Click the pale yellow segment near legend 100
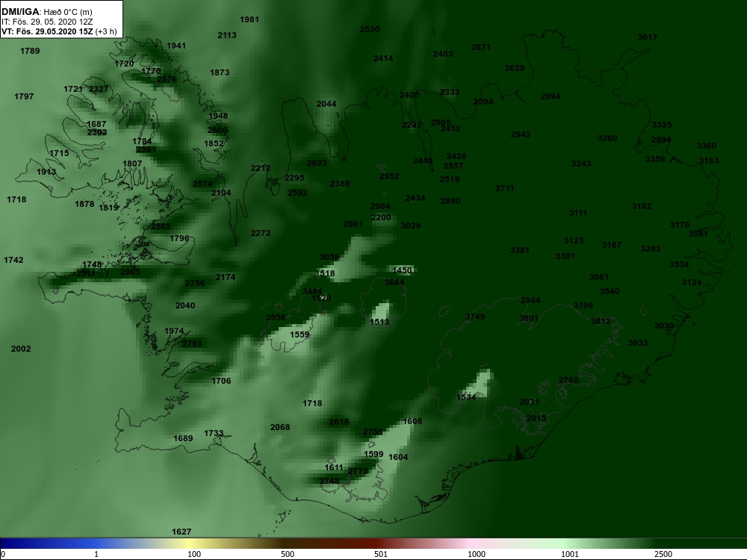This screenshot has height=560, width=747. point(188,544)
